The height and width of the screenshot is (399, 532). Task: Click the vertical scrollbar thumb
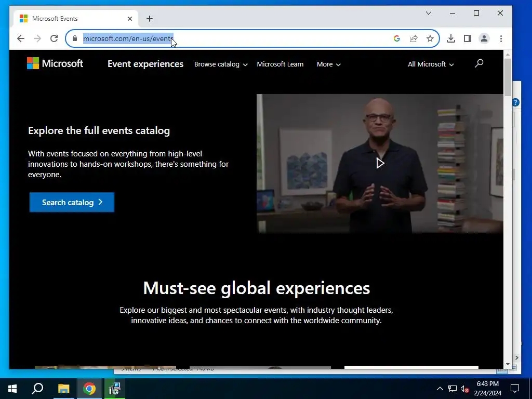[508, 77]
